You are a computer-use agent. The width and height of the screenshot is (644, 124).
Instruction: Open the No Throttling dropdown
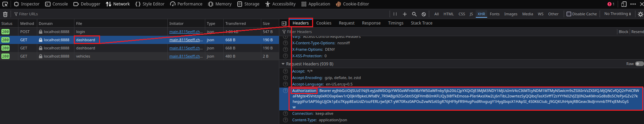pyautogui.click(x=617, y=14)
